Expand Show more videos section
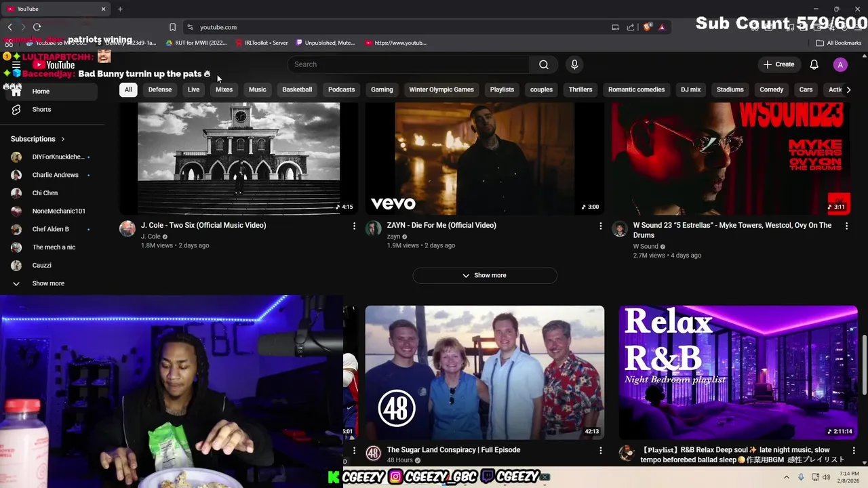868x488 pixels. click(485, 275)
